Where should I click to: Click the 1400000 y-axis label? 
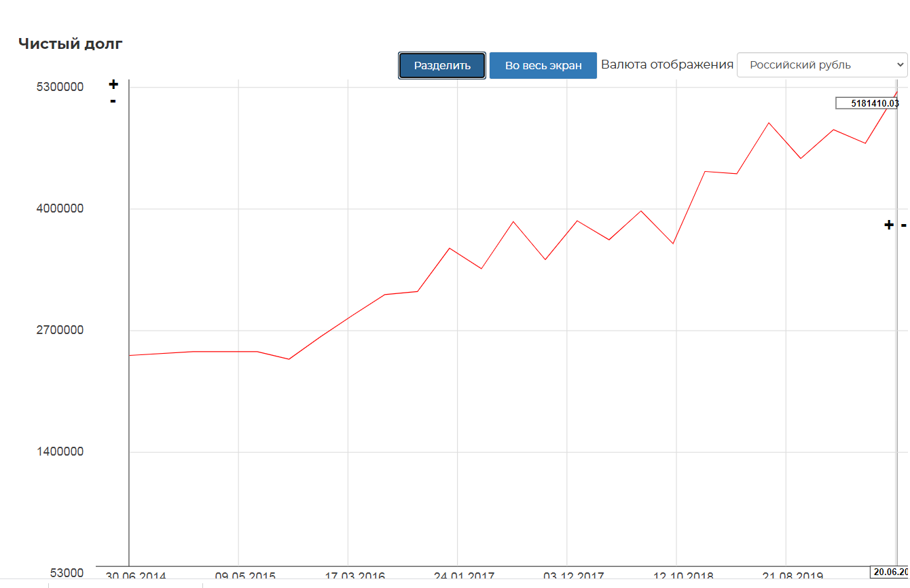click(60, 452)
